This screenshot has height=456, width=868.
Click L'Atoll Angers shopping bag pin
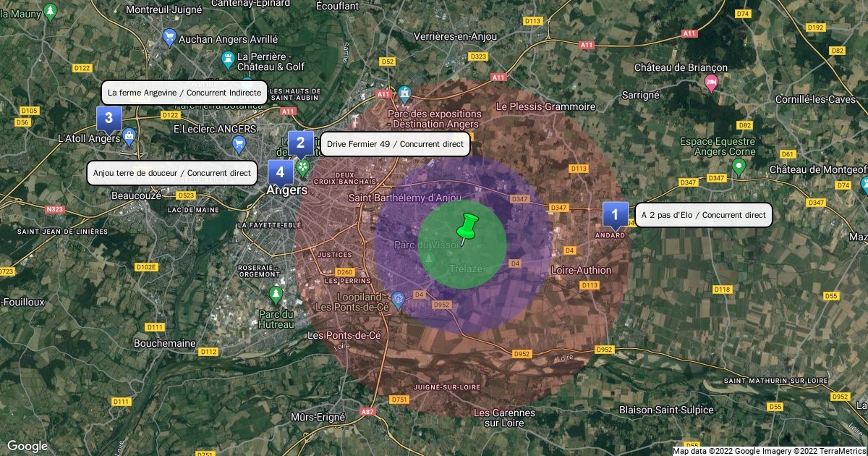128,135
